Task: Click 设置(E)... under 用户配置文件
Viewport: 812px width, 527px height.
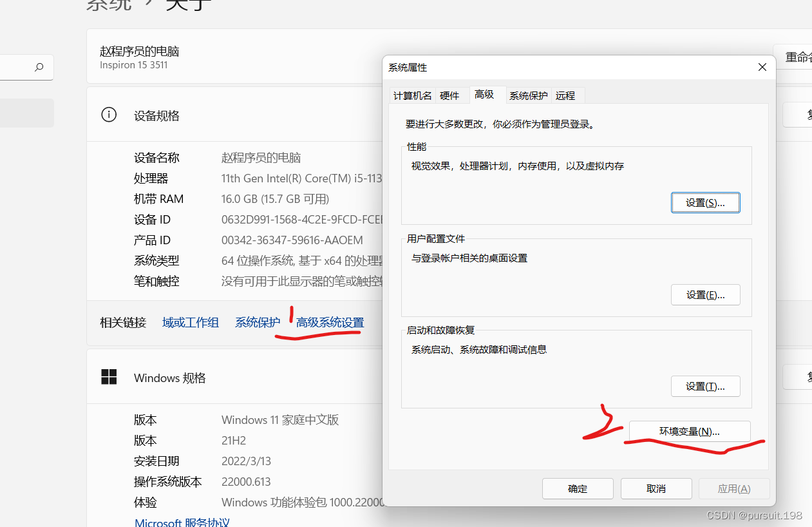Action: pyautogui.click(x=705, y=294)
